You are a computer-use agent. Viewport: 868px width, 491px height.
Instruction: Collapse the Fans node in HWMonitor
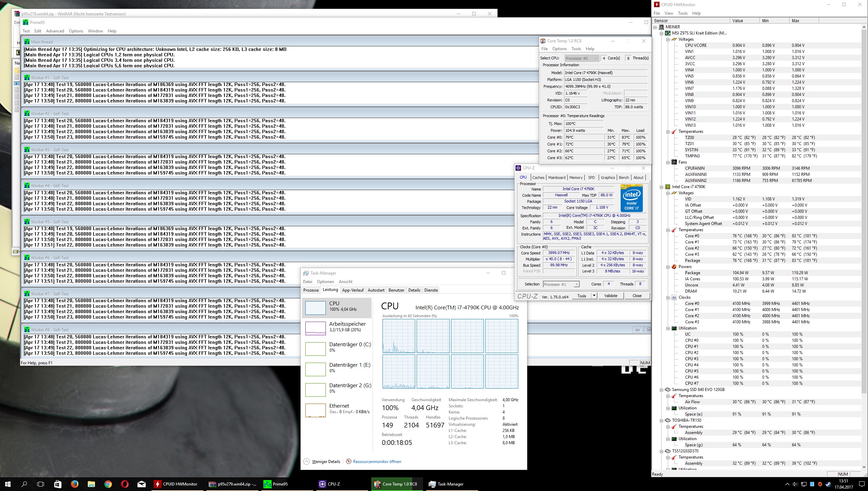point(668,162)
